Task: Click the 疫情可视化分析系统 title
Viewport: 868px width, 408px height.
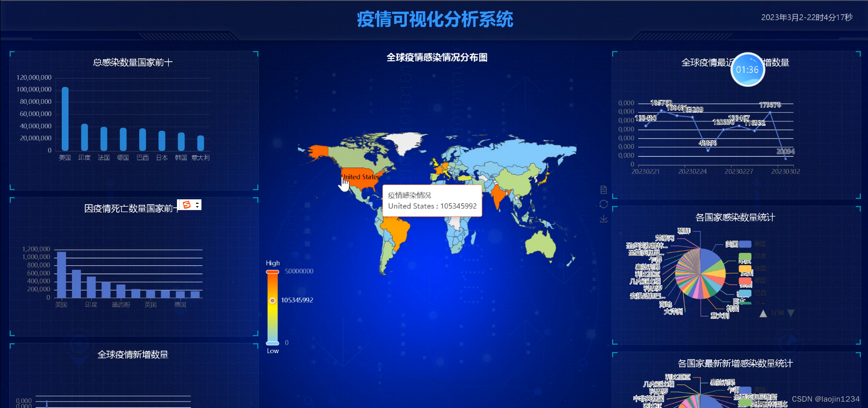Action: (x=435, y=20)
